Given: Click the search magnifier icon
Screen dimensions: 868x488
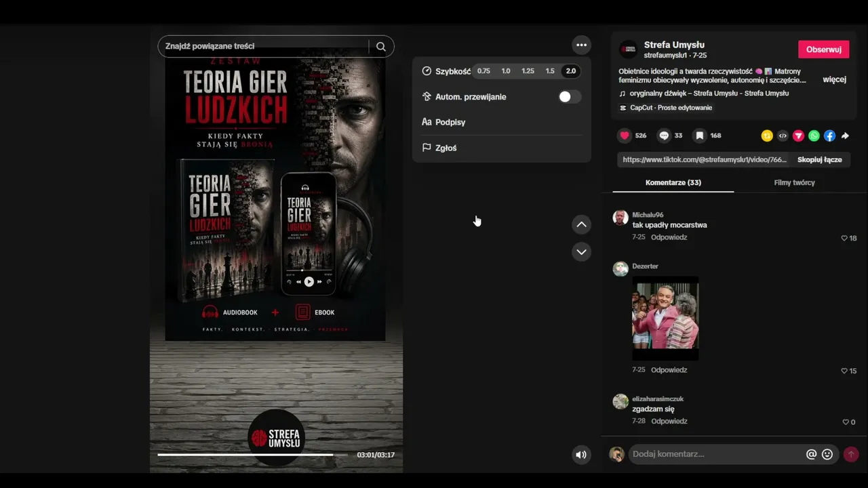Looking at the screenshot, I should pyautogui.click(x=381, y=46).
